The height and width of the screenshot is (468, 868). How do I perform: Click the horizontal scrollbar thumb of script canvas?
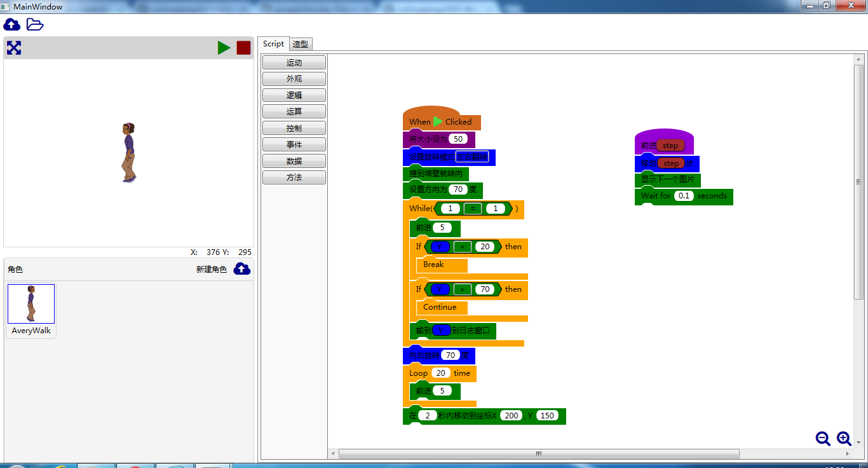(x=539, y=454)
